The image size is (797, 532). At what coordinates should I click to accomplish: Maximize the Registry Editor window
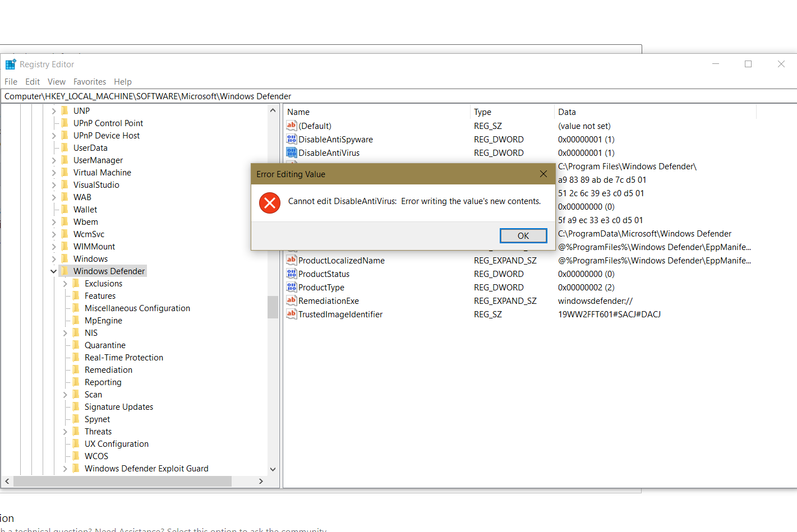click(x=748, y=64)
